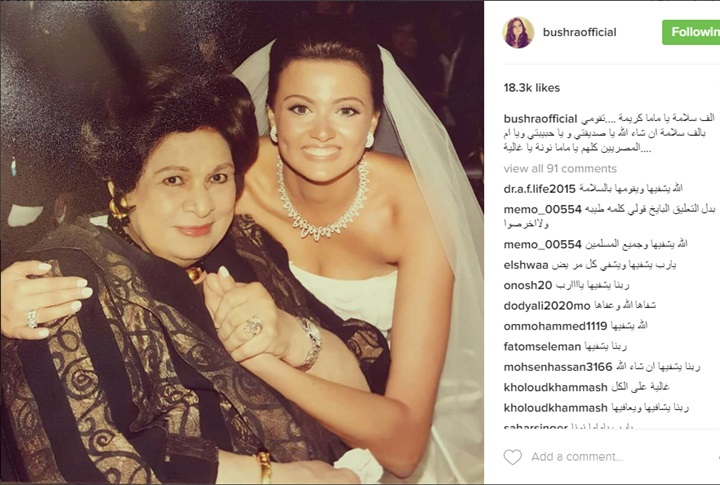Toggle the green Following button
Screen dimensions: 720x485
pos(691,32)
